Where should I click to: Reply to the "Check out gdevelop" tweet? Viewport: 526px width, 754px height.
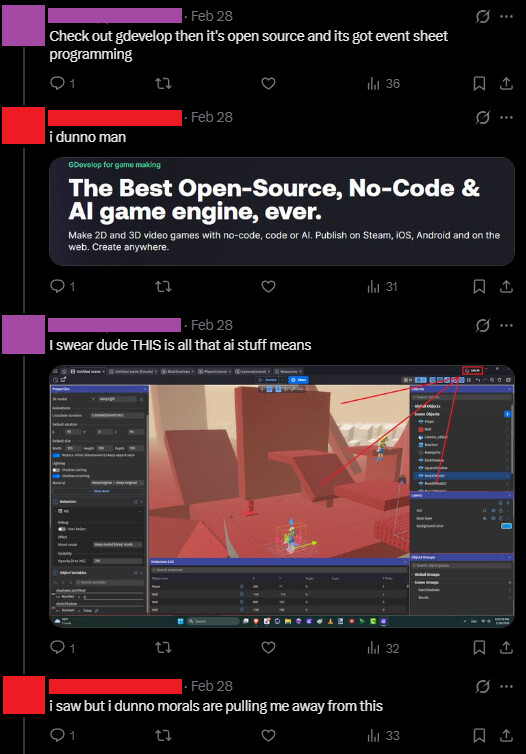pos(57,84)
